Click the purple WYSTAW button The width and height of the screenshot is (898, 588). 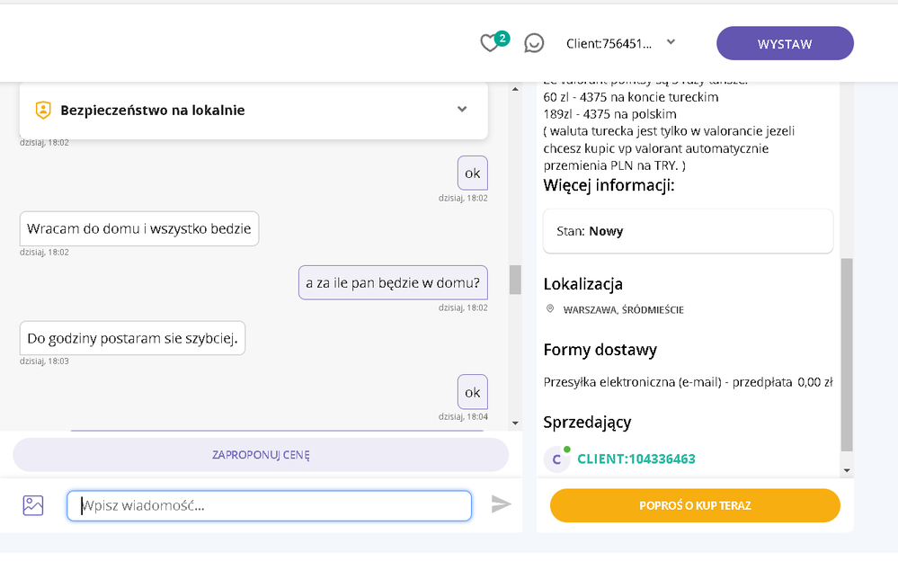click(x=785, y=43)
